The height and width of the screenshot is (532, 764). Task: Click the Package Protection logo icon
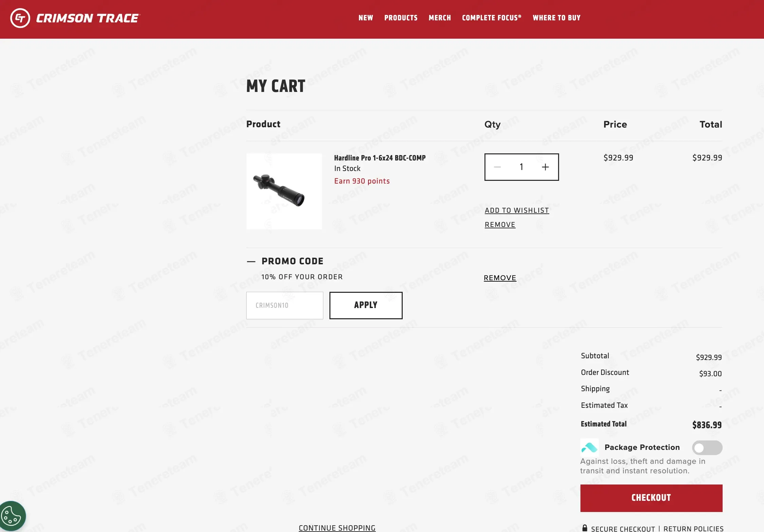(589, 447)
